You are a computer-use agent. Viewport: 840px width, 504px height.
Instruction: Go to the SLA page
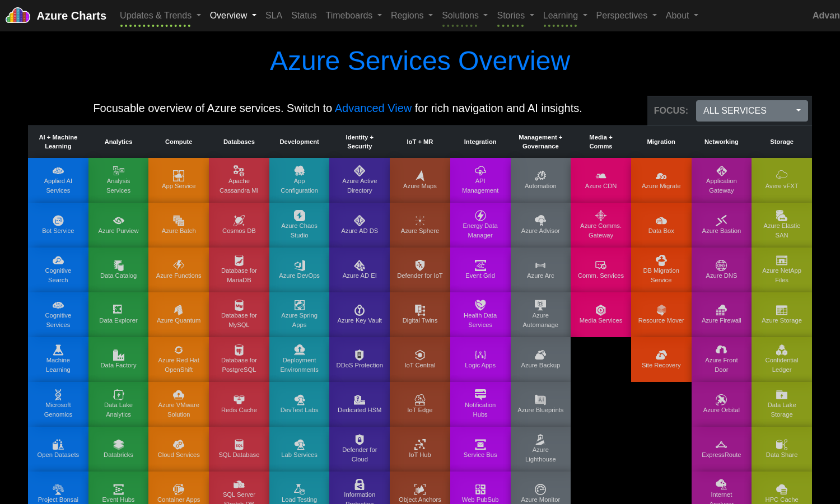pyautogui.click(x=274, y=16)
